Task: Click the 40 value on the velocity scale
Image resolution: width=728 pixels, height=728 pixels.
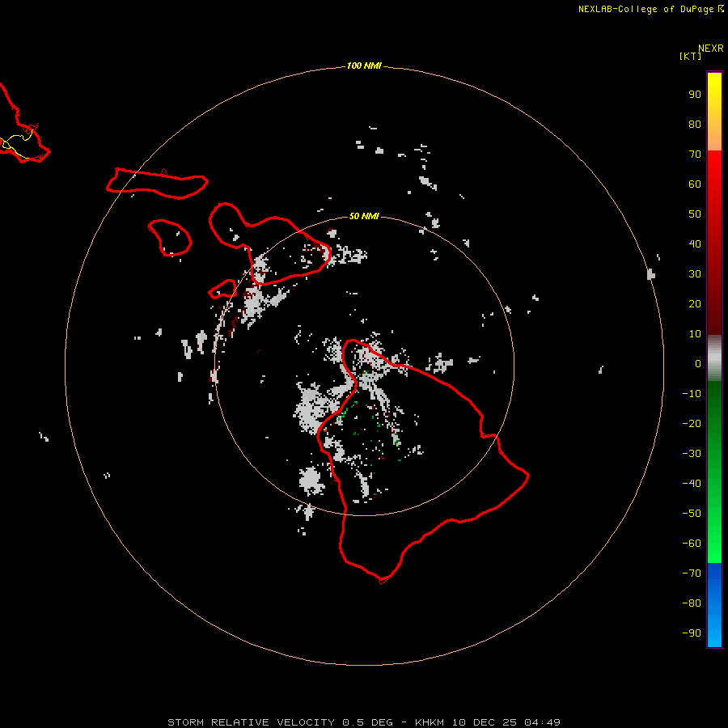Action: click(x=695, y=244)
